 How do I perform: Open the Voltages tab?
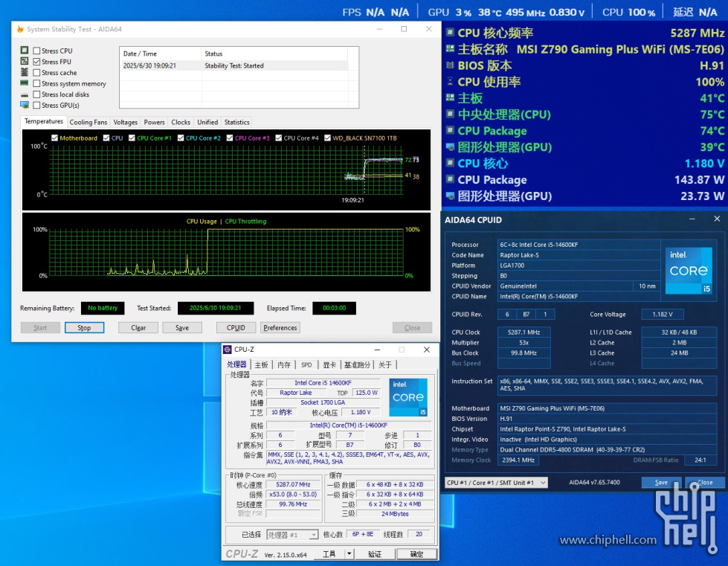pyautogui.click(x=126, y=122)
